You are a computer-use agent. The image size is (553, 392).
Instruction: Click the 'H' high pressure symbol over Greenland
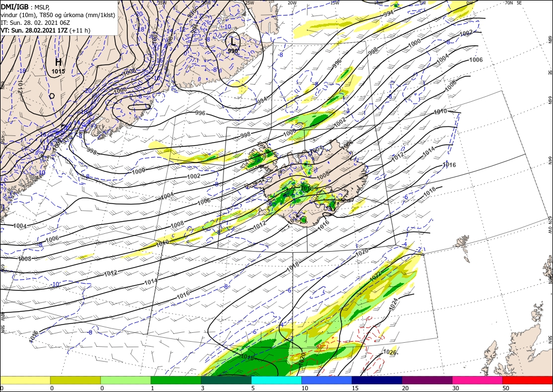58,62
